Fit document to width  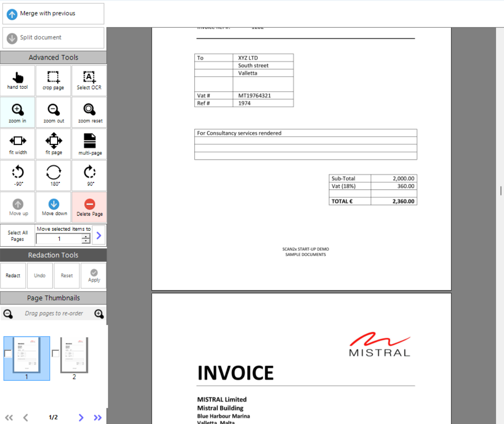(x=18, y=144)
